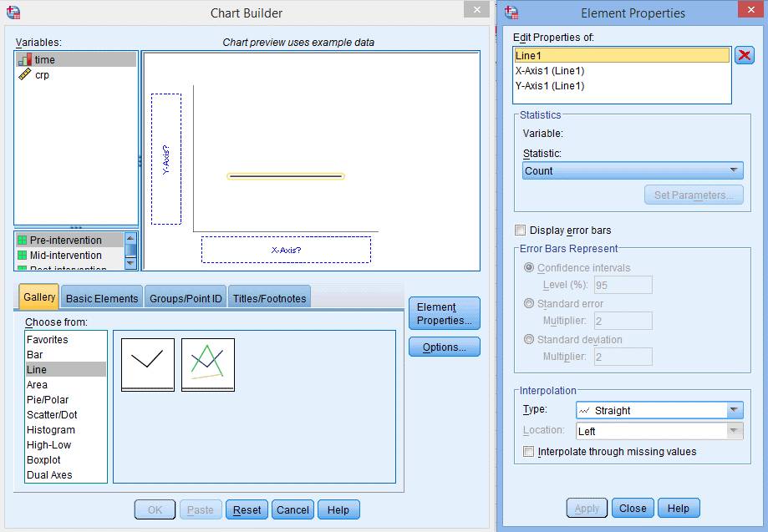Enable Display error bars checkbox
This screenshot has height=532, width=768.
(x=520, y=230)
